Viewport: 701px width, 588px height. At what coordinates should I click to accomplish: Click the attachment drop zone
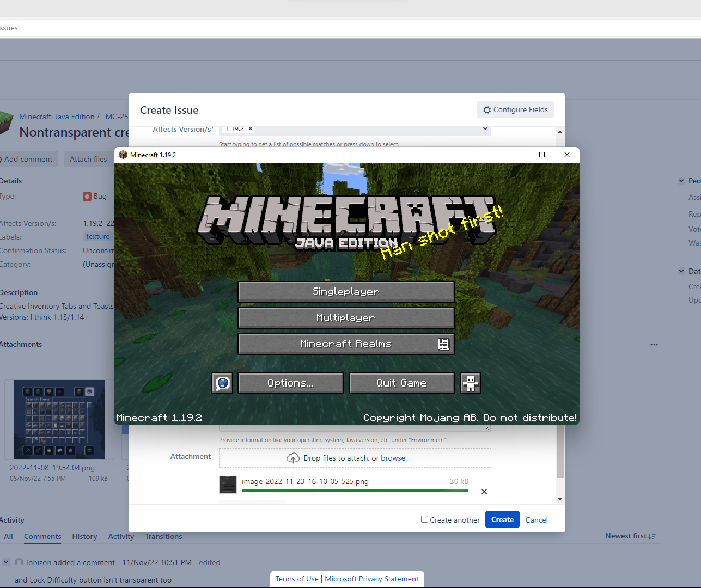pyautogui.click(x=355, y=458)
